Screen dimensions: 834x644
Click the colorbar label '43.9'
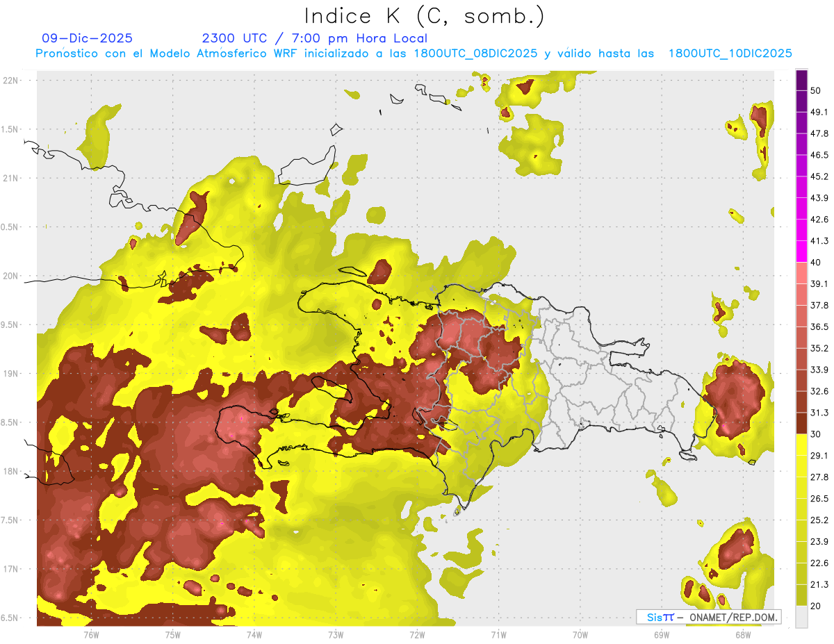click(819, 198)
